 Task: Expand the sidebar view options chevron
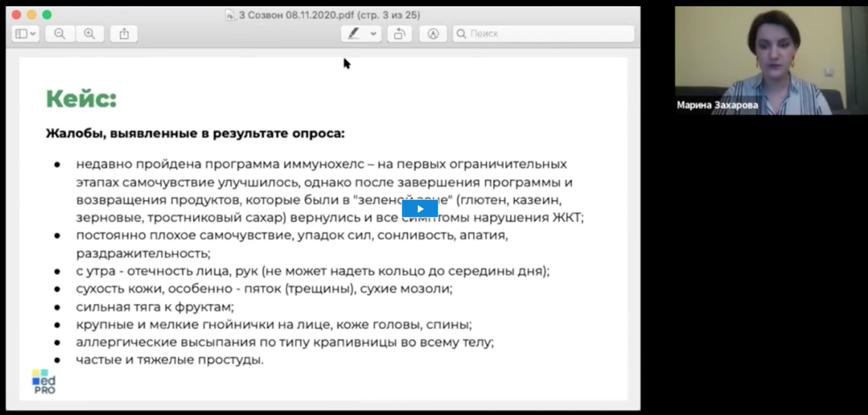pos(33,34)
